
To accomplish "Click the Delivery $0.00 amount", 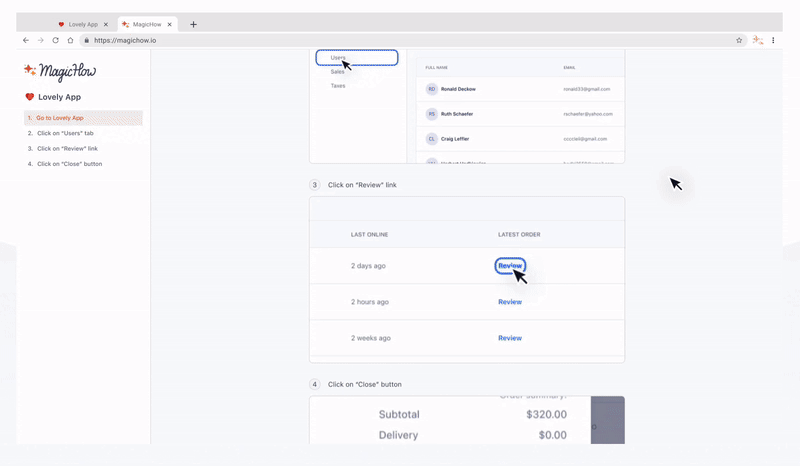I will point(553,435).
